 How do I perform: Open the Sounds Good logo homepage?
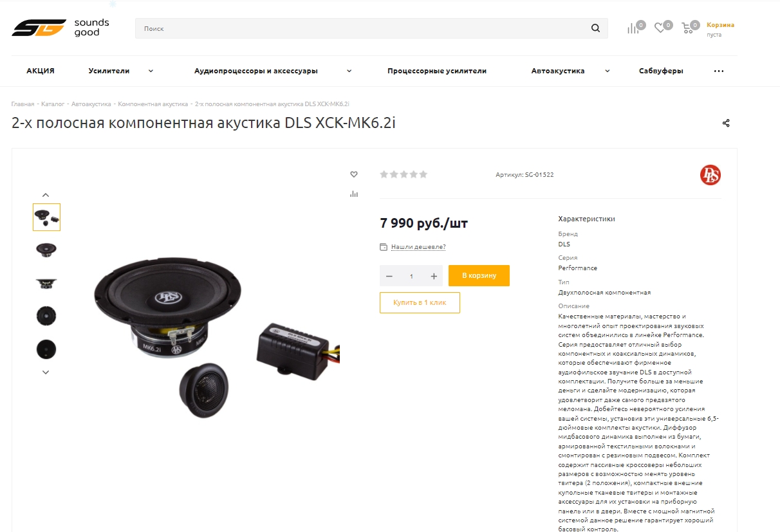[x=60, y=28]
